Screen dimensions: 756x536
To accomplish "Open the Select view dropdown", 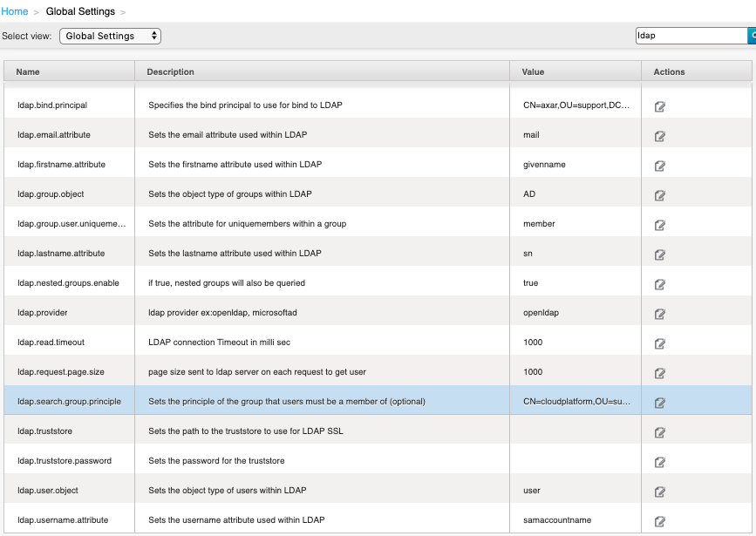I will pos(110,36).
